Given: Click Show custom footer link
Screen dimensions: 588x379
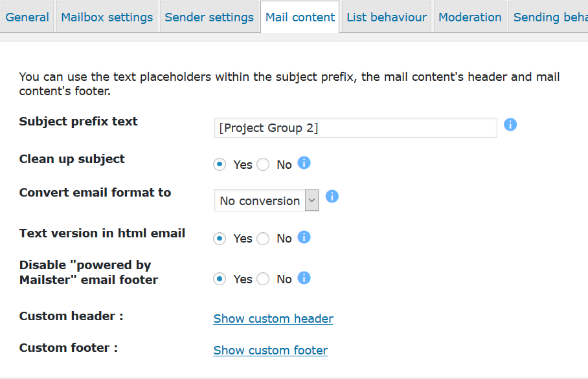Looking at the screenshot, I should coord(271,351).
